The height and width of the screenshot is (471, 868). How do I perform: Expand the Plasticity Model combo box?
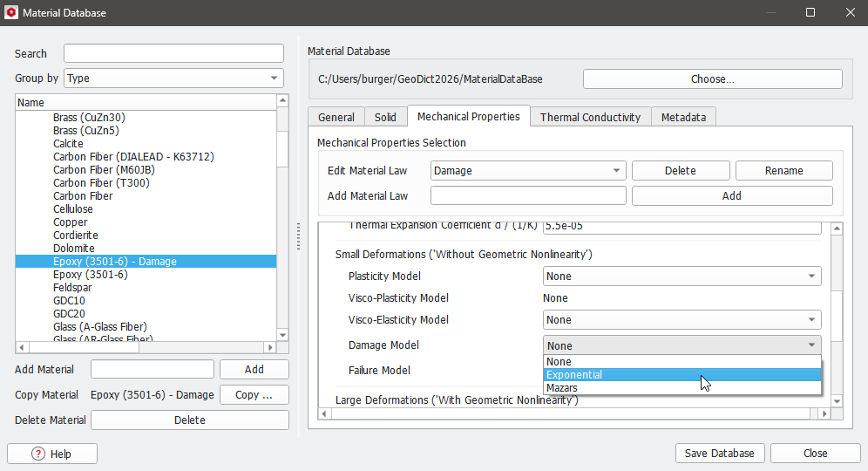pyautogui.click(x=682, y=276)
